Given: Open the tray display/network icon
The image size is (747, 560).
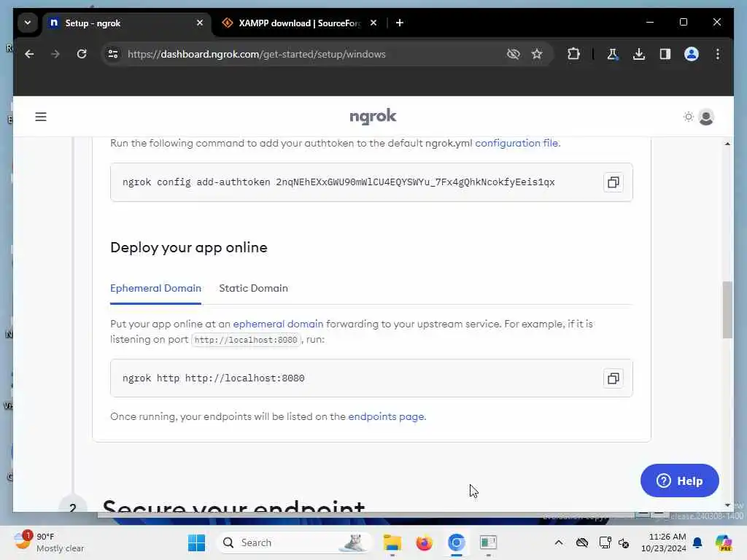Looking at the screenshot, I should pos(605,542).
